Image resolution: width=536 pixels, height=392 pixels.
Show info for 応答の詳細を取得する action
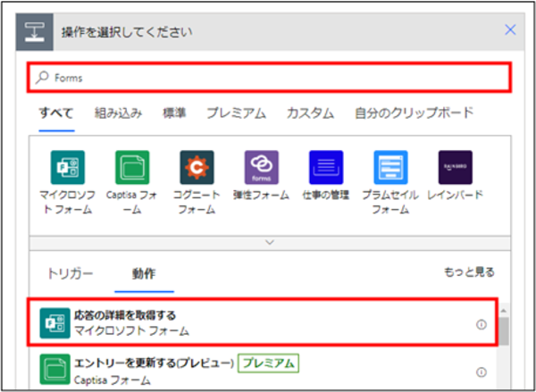[x=482, y=324]
